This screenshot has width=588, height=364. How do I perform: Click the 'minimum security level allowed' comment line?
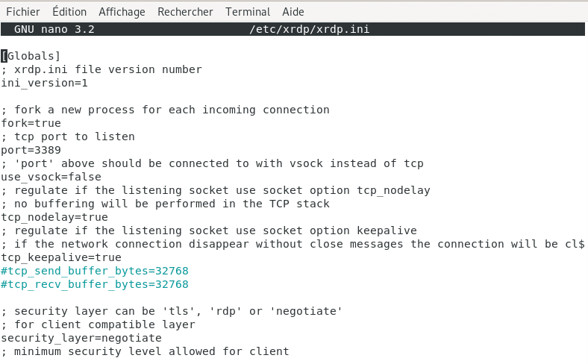click(145, 351)
